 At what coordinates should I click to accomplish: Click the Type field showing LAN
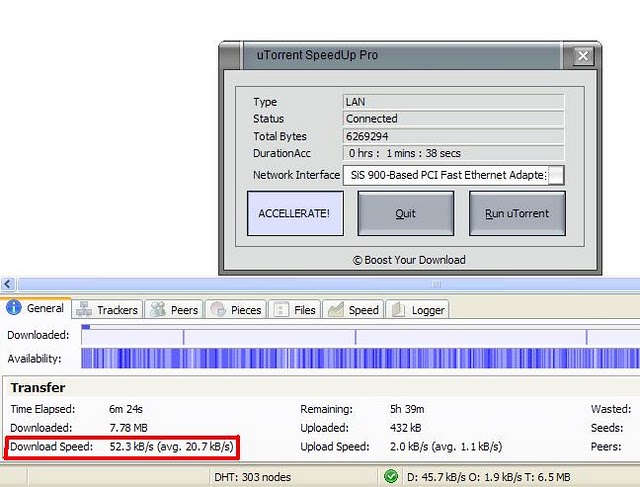(x=453, y=102)
